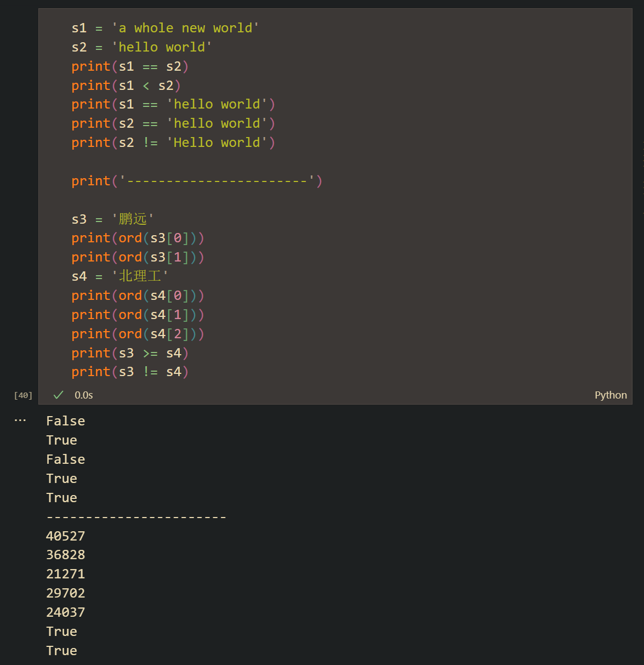Click the string '鹏远' in the code
The height and width of the screenshot is (665, 644).
coord(133,219)
